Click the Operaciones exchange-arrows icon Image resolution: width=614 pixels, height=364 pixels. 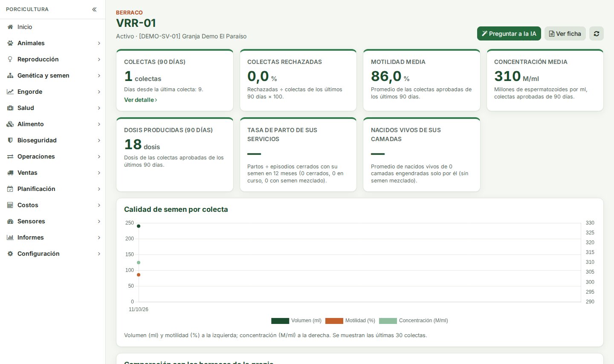pyautogui.click(x=10, y=156)
